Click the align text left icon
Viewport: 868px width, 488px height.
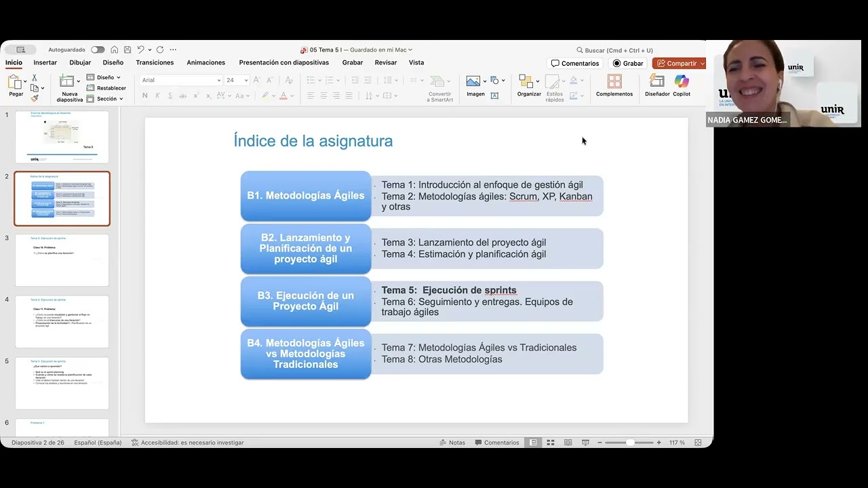311,96
